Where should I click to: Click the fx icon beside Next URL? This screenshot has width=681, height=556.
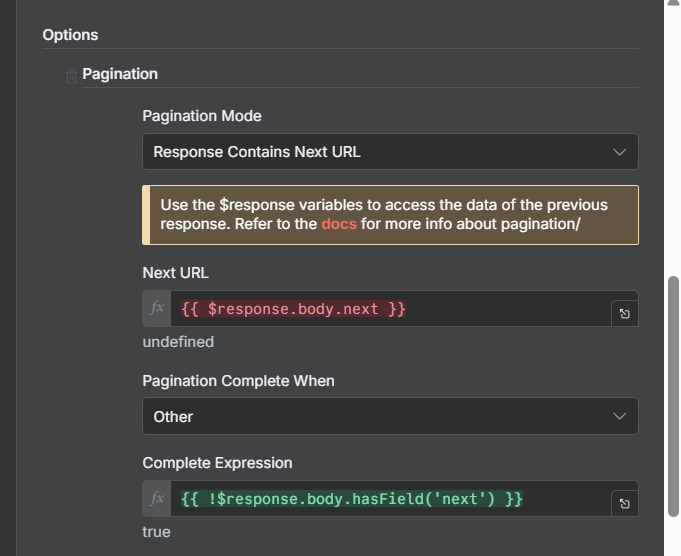pyautogui.click(x=157, y=309)
